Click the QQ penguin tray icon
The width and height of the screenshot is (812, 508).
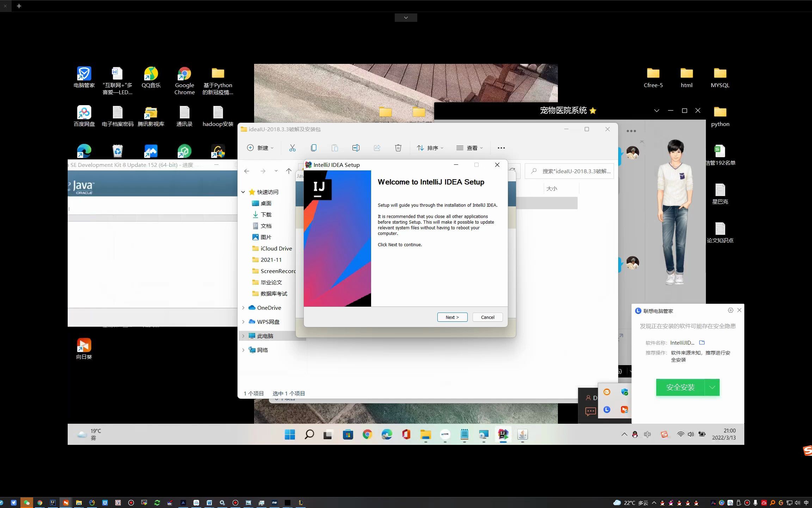[x=635, y=435]
